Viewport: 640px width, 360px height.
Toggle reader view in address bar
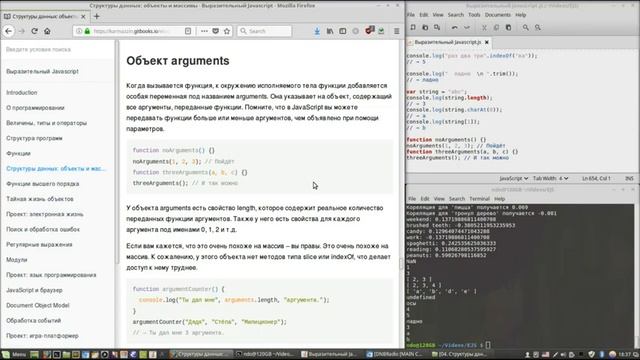click(188, 31)
